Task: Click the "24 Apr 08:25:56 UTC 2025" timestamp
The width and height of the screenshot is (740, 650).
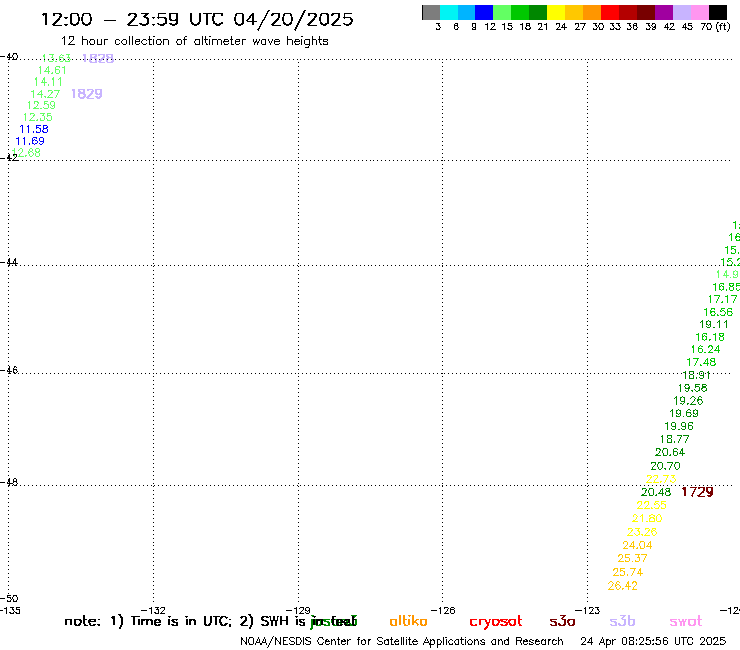Action: (x=653, y=641)
